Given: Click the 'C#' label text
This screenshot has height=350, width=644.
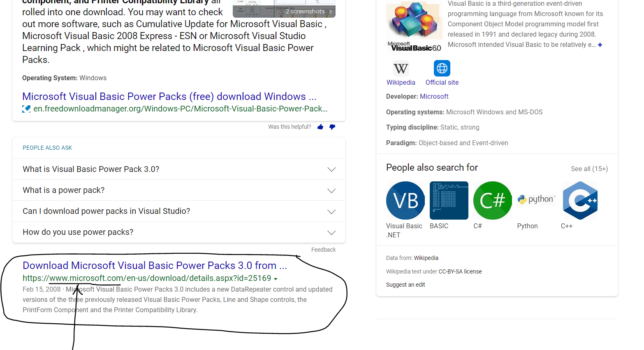Looking at the screenshot, I should tap(477, 226).
